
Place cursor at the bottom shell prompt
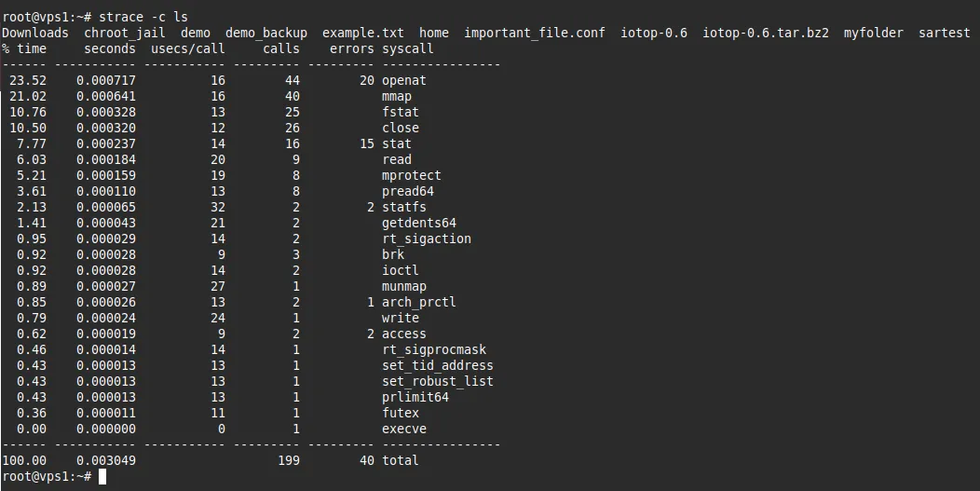coord(102,476)
